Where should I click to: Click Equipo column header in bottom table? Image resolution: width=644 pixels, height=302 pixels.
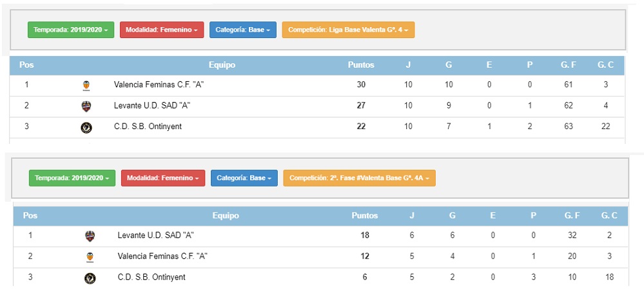[226, 216]
